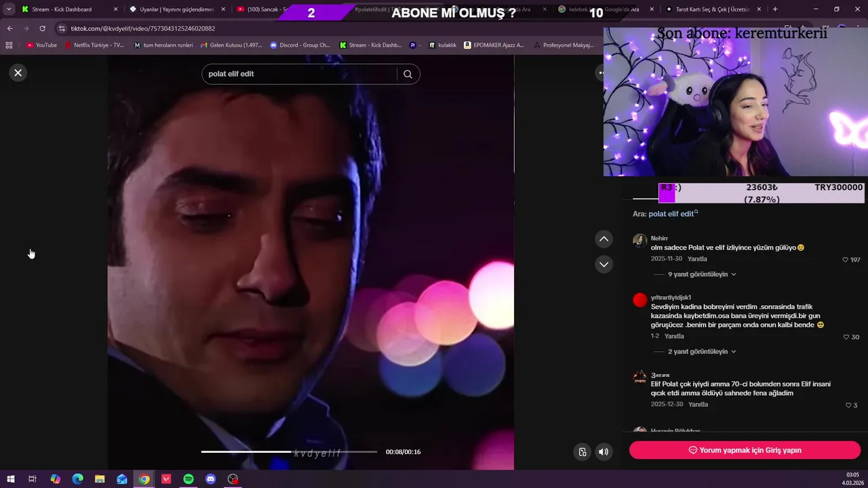Open the 'Gelen Kutusu' Gmail bookmark
Image resolution: width=868 pixels, height=488 pixels.
pos(231,45)
